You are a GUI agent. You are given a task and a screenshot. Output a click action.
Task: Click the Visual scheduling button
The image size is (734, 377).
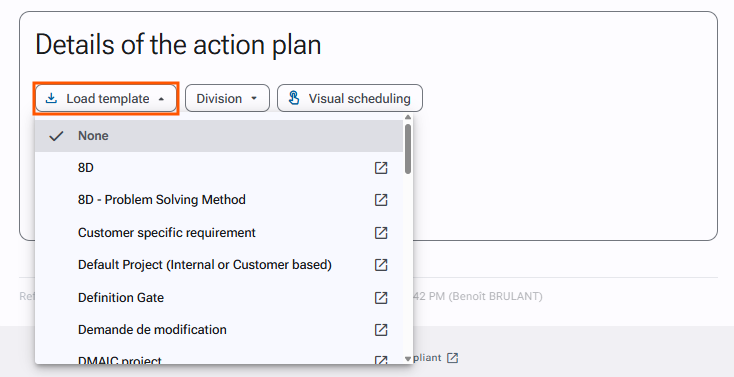pyautogui.click(x=350, y=98)
